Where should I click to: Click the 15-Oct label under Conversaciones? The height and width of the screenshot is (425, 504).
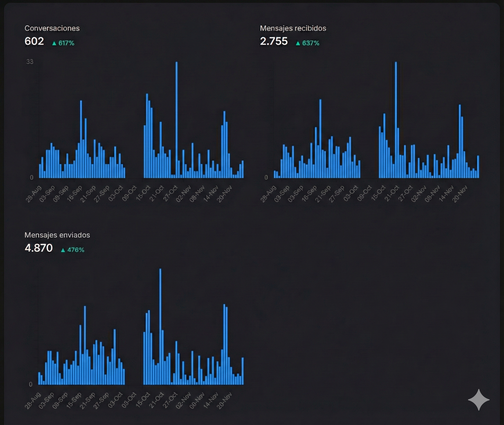[x=144, y=193]
